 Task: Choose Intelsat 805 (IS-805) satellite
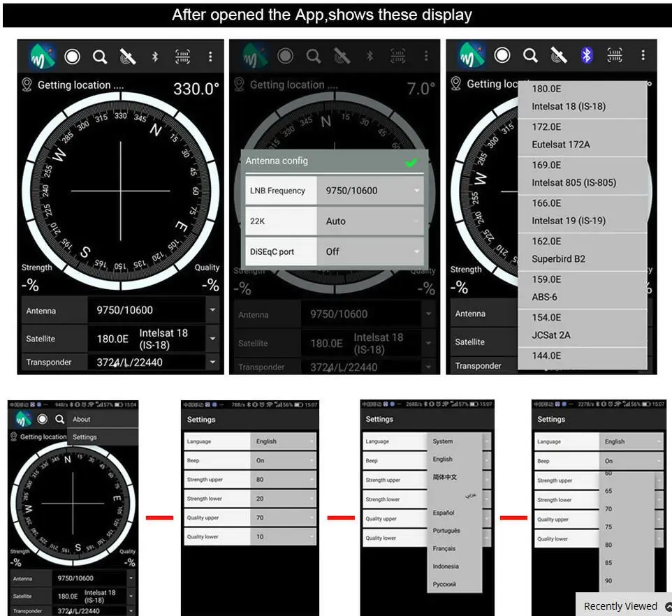582,175
